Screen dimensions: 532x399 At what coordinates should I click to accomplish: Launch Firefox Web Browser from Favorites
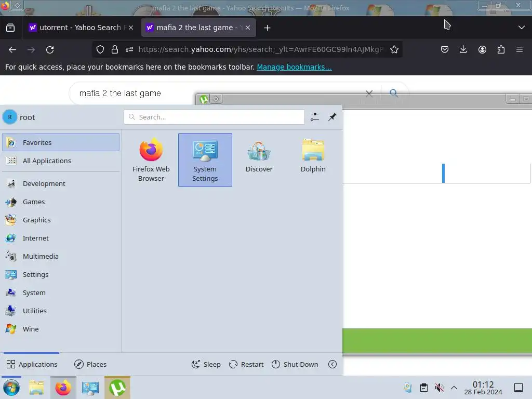[151, 160]
